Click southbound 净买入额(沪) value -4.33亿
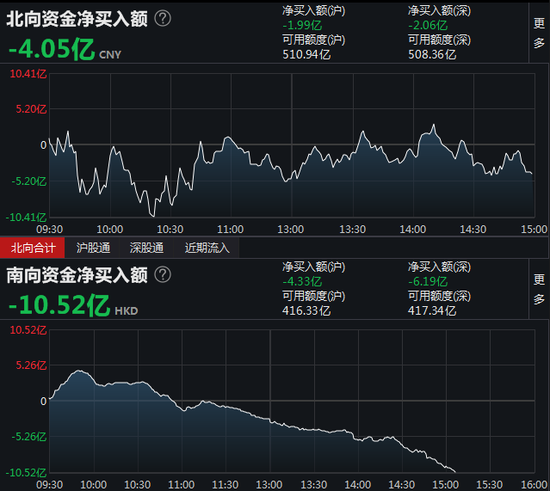 tap(302, 281)
